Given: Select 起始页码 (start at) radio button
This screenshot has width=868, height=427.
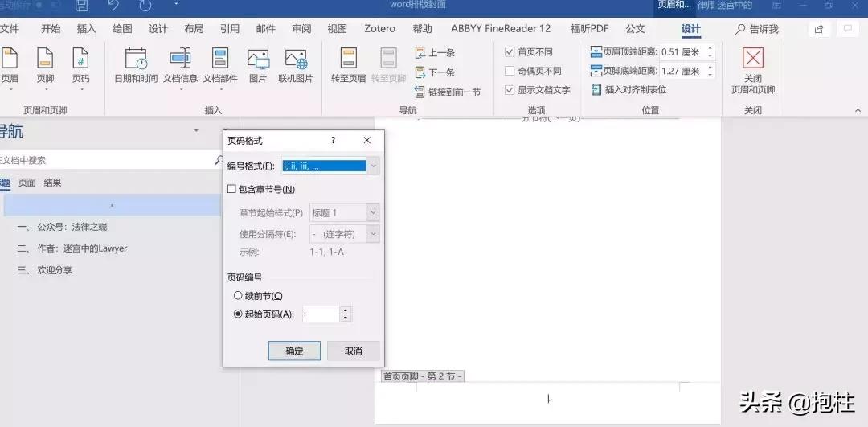Looking at the screenshot, I should click(238, 314).
